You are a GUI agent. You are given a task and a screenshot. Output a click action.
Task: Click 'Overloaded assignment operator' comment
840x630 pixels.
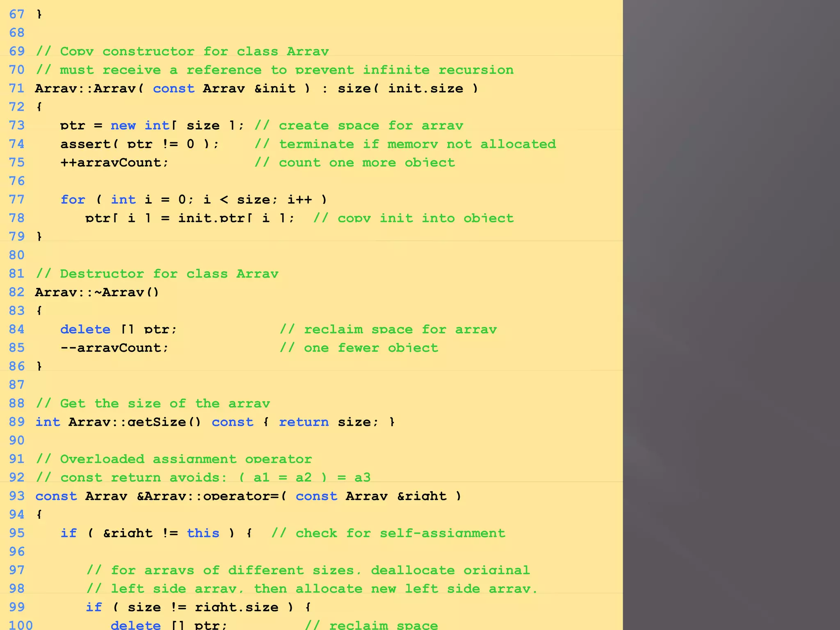click(x=174, y=459)
